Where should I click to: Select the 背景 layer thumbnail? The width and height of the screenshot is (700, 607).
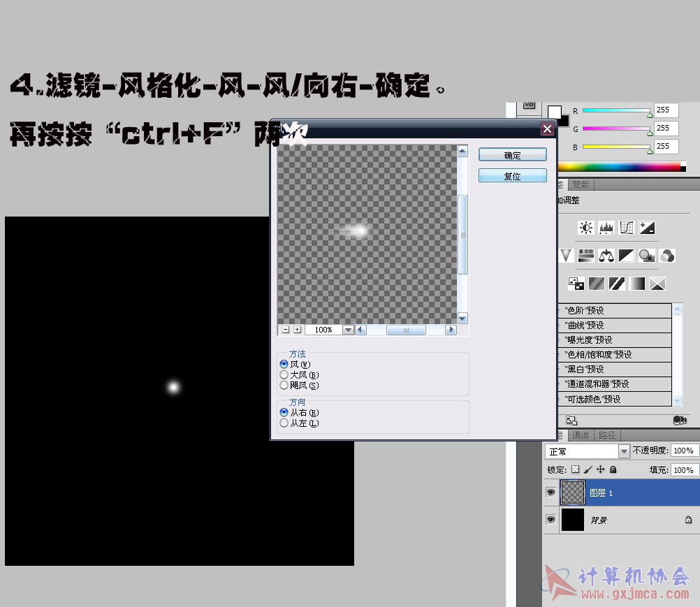[573, 520]
